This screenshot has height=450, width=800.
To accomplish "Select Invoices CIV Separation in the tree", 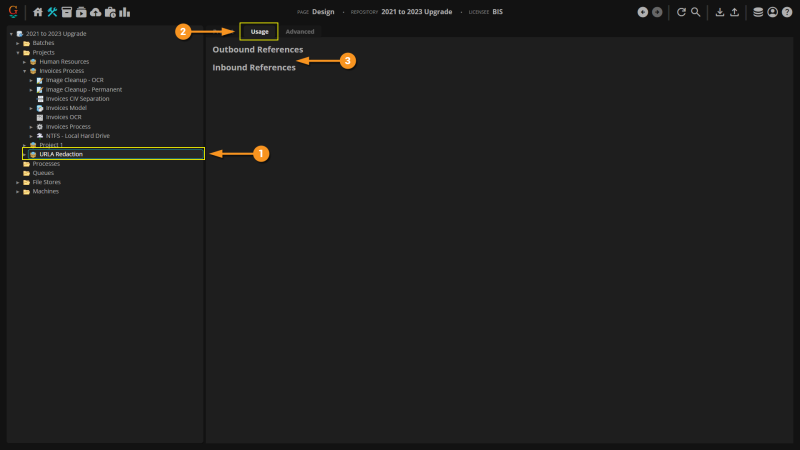I will coord(77,99).
